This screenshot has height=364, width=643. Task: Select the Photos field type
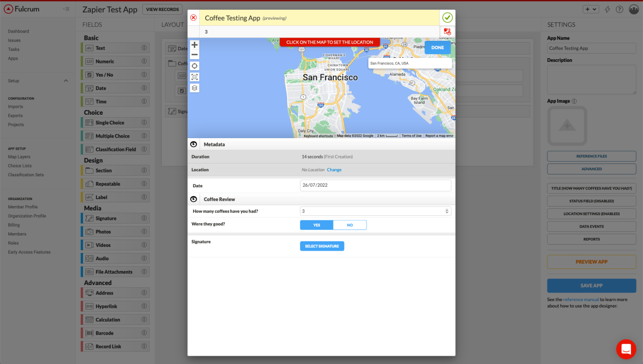[115, 232]
